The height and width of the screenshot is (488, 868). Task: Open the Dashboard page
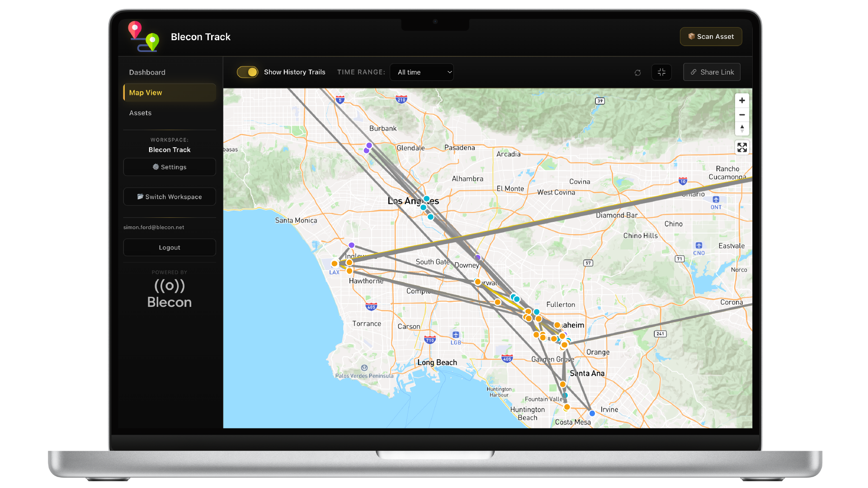(x=147, y=72)
